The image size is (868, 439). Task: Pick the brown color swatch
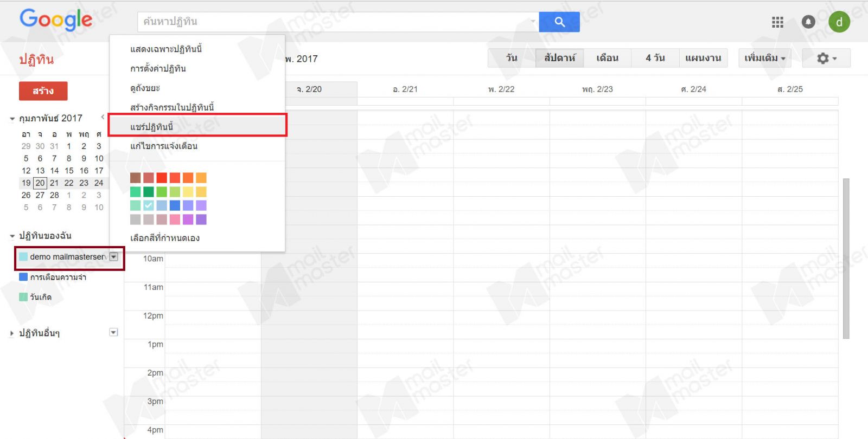pos(136,178)
